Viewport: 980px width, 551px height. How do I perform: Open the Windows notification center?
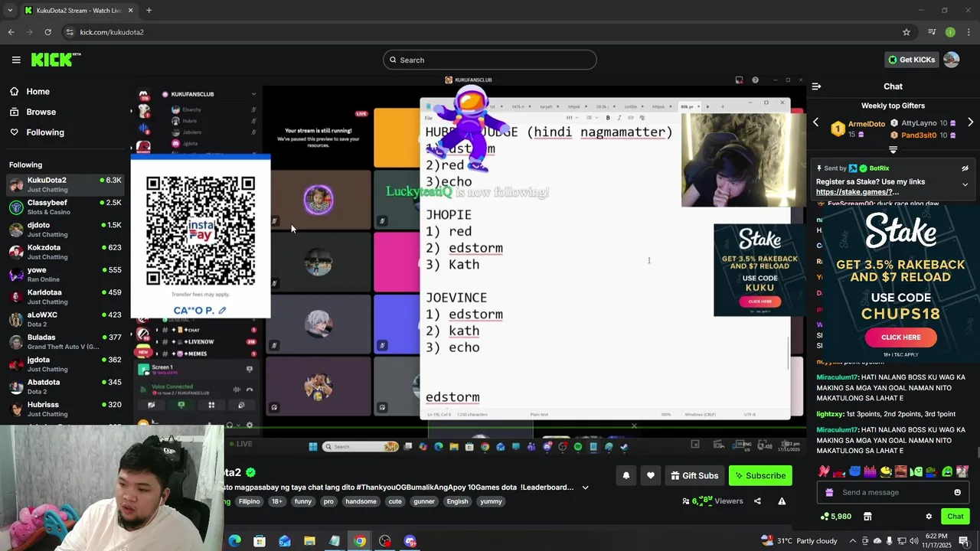[964, 541]
